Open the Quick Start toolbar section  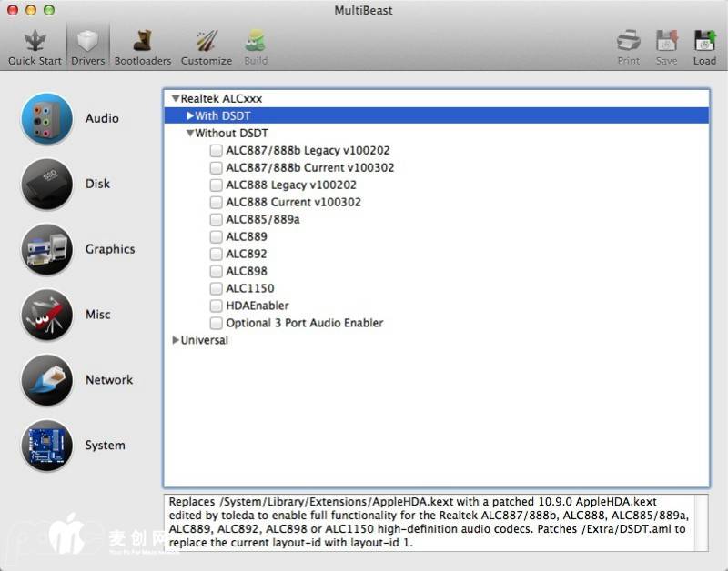pyautogui.click(x=35, y=46)
